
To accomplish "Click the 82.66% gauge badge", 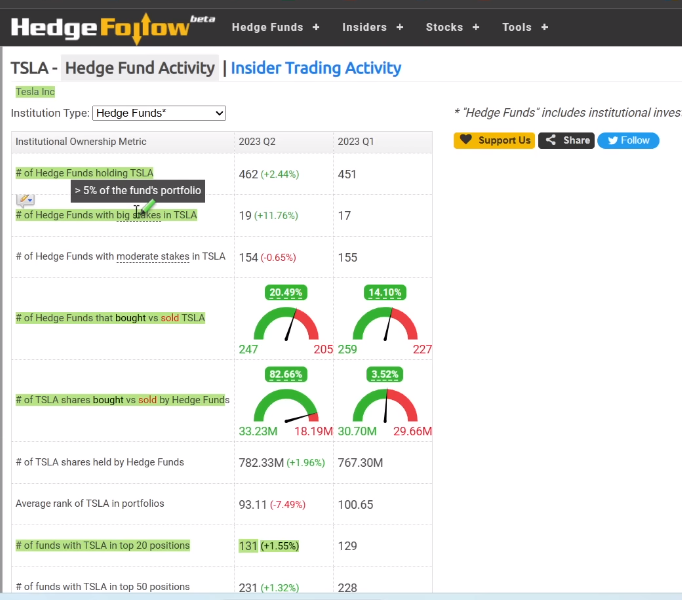I will (286, 374).
